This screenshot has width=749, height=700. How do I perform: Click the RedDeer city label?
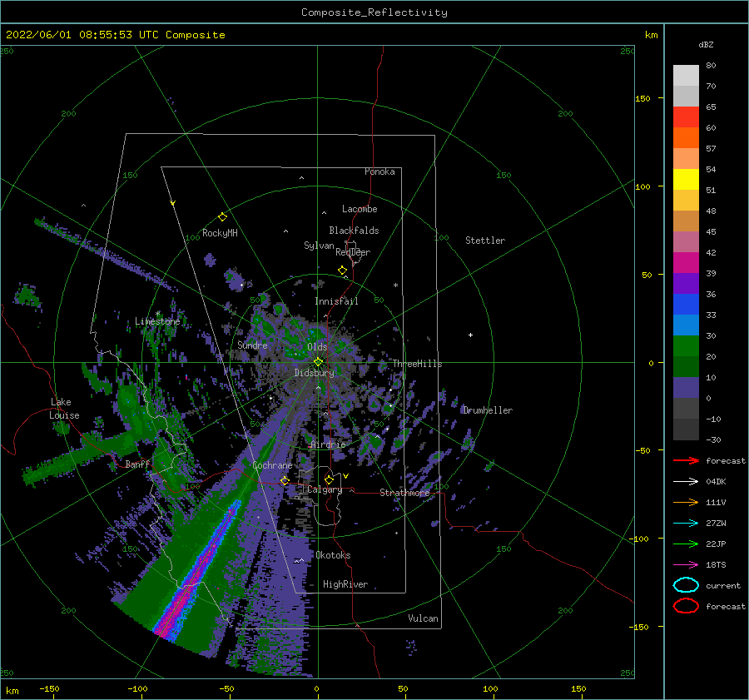coord(353,252)
